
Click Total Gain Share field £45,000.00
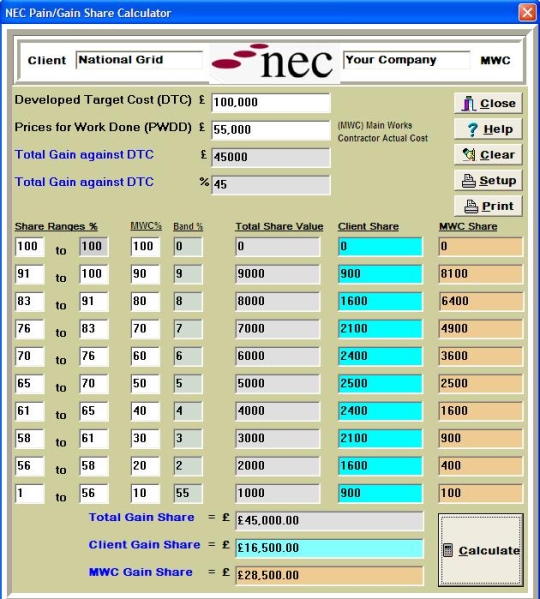pos(329,521)
